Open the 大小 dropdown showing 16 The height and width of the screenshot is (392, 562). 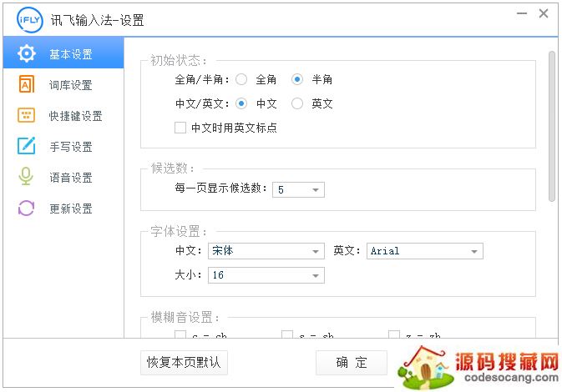pos(266,275)
